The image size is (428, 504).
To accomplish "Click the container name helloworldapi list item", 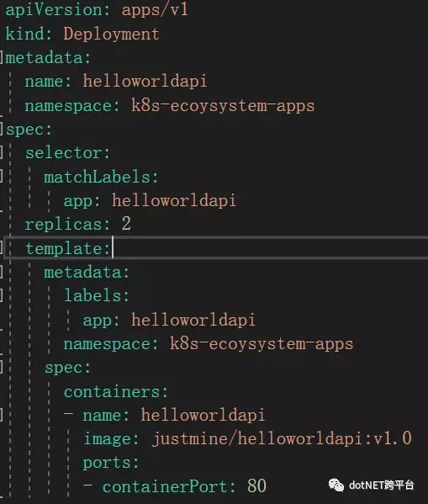I will click(x=164, y=415).
